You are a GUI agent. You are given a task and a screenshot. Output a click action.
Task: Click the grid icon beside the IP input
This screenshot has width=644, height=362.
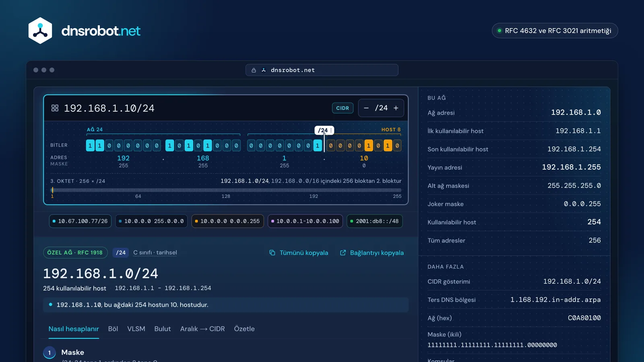(55, 108)
